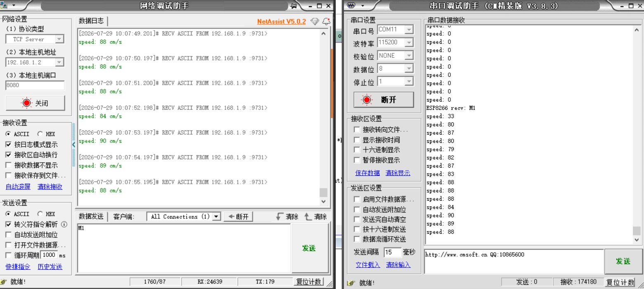Reset NetAssist counters with 复位计数

coord(309,282)
